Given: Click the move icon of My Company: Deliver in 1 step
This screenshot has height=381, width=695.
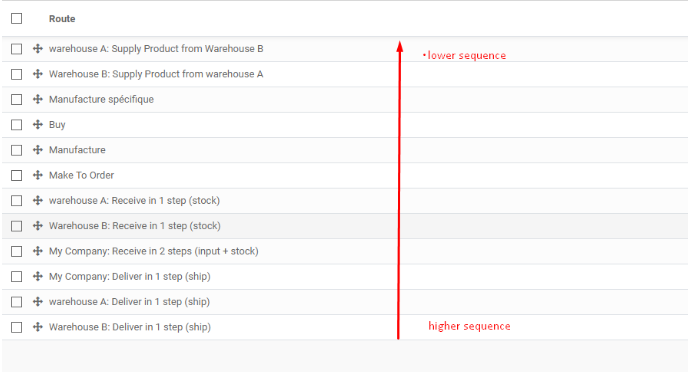Looking at the screenshot, I should tap(38, 276).
